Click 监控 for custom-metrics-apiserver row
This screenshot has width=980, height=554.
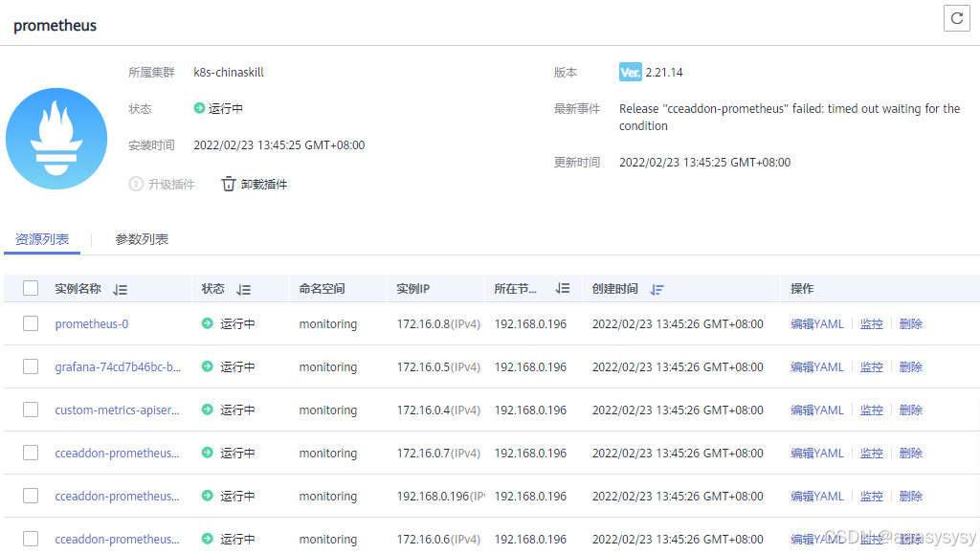(x=871, y=410)
